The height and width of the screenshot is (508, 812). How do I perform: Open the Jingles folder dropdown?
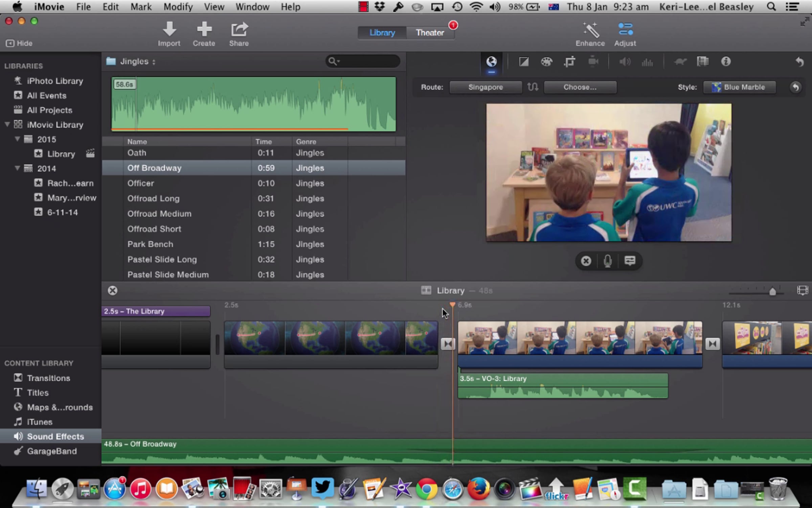135,62
